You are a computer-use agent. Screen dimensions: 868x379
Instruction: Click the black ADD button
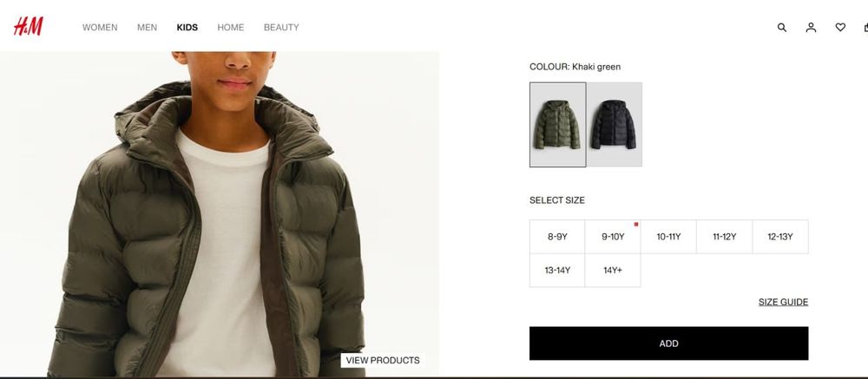click(x=668, y=343)
